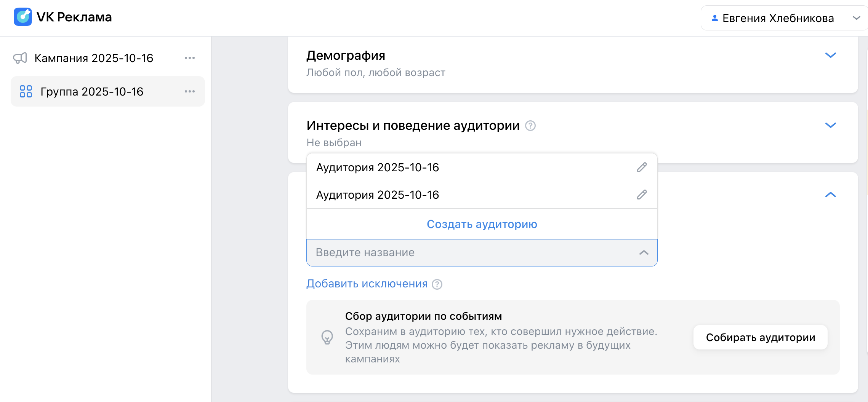This screenshot has height=402, width=868.
Task: Click the Создать аудиторию link
Action: (482, 224)
